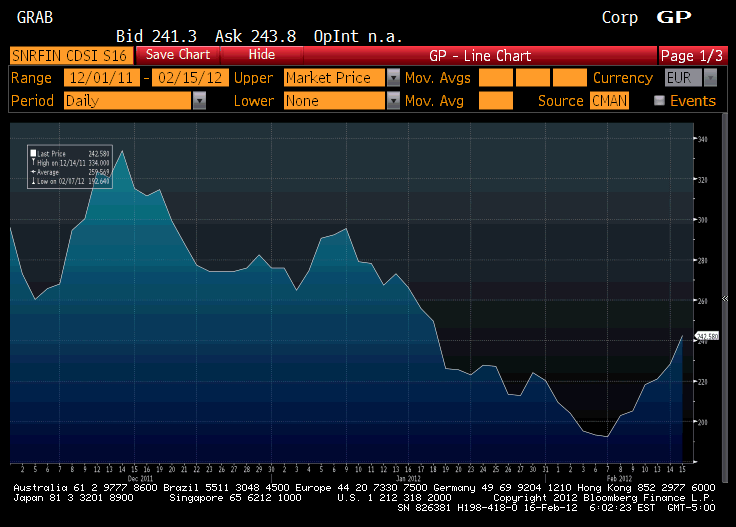
Task: Click the Low on 02/07/12 legend row
Action: pyautogui.click(x=70, y=181)
